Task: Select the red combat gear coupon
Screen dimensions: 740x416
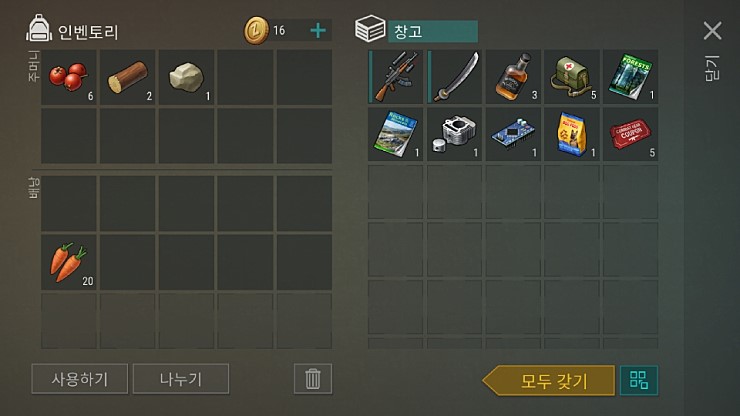Action: 631,134
